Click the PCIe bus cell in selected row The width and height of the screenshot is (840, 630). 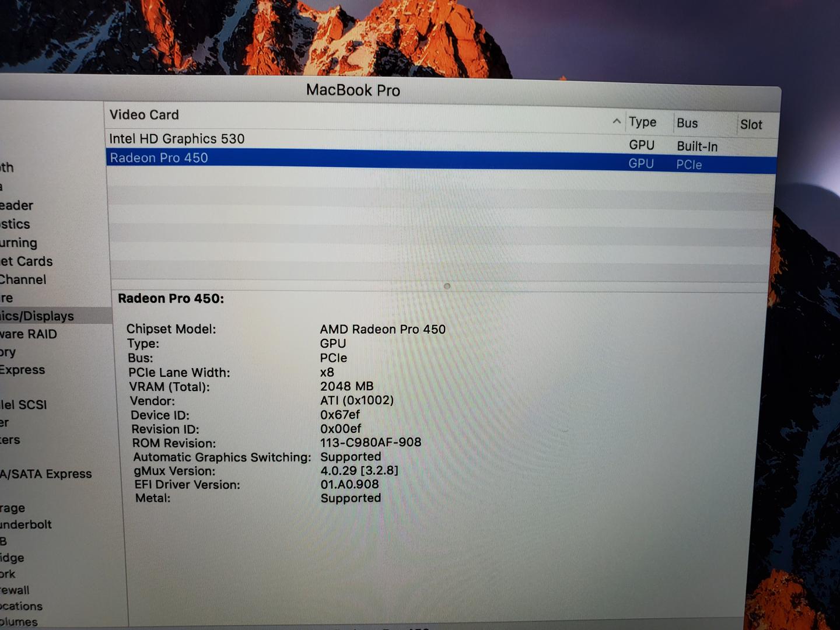689,165
